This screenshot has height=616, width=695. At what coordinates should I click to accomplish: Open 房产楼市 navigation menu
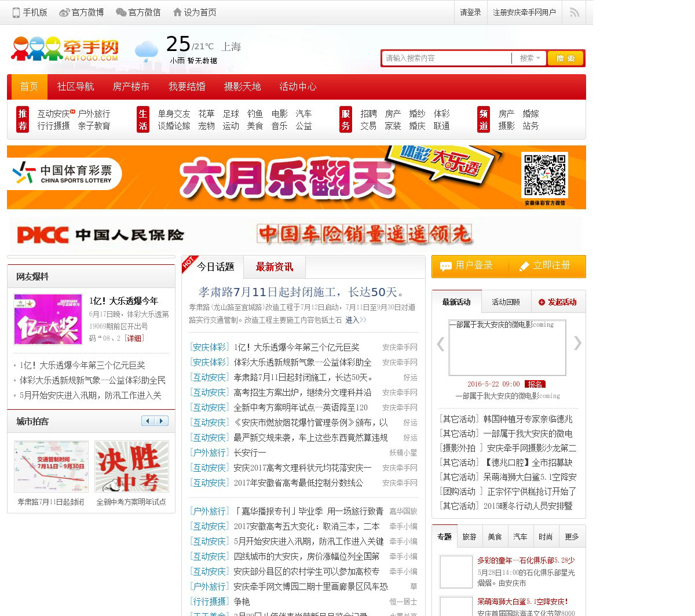pos(131,87)
